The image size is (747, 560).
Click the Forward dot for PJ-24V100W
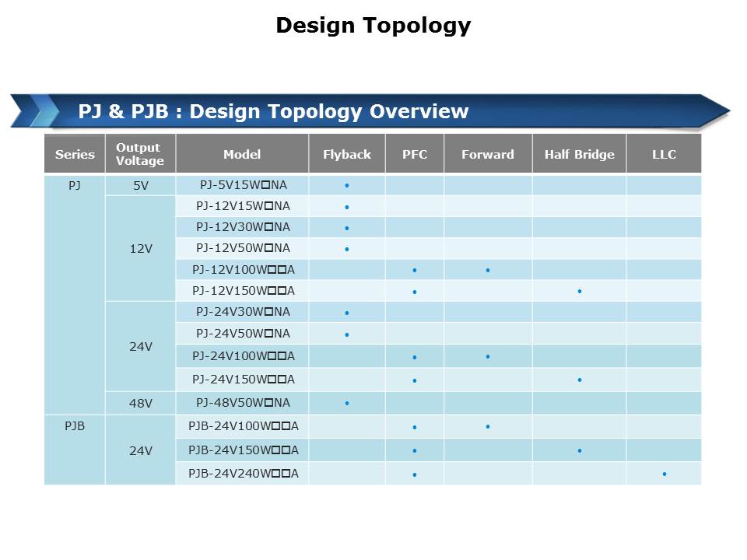[487, 356]
